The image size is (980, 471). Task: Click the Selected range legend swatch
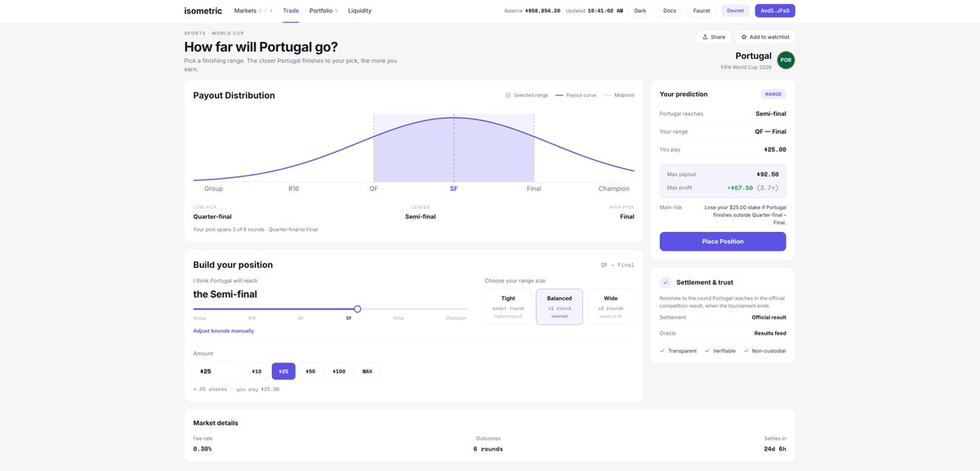pos(508,96)
